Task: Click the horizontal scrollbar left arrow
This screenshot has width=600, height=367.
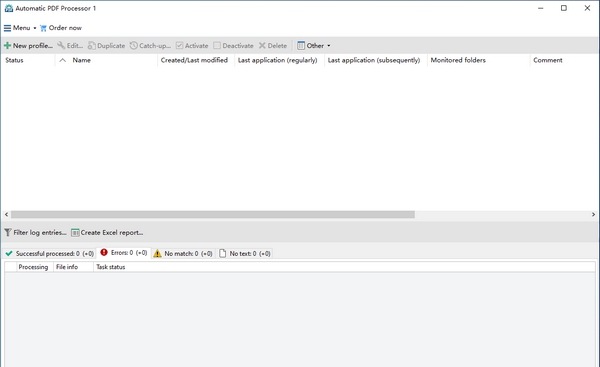Action: [x=6, y=215]
